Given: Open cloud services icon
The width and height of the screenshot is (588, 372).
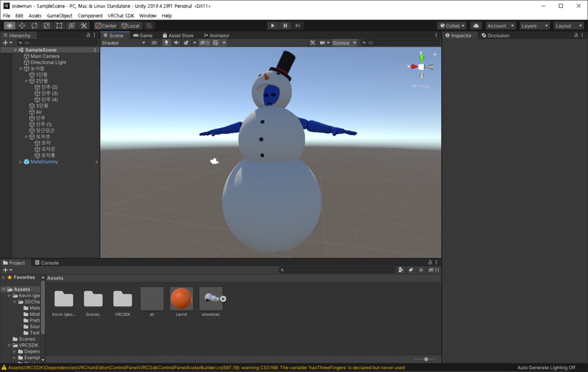Looking at the screenshot, I should (476, 25).
